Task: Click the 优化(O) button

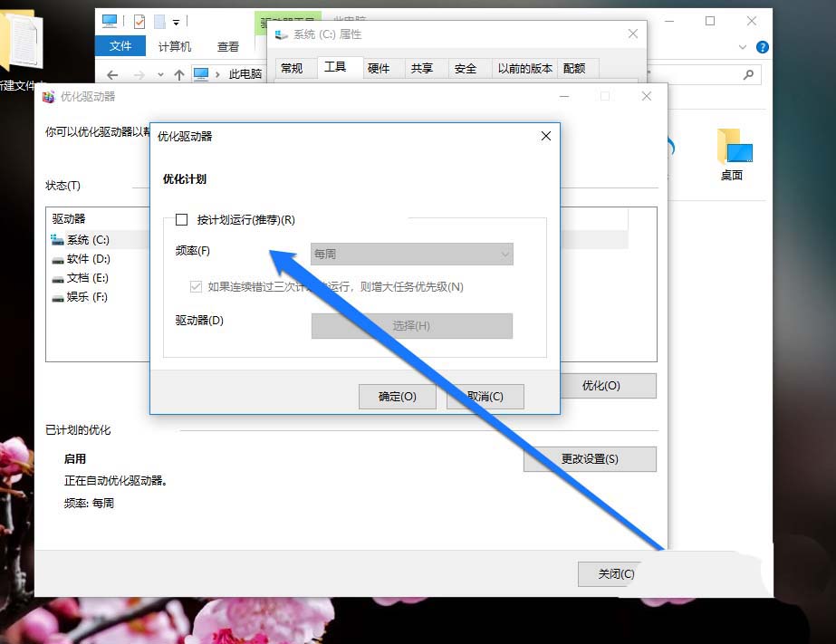Action: [x=601, y=386]
